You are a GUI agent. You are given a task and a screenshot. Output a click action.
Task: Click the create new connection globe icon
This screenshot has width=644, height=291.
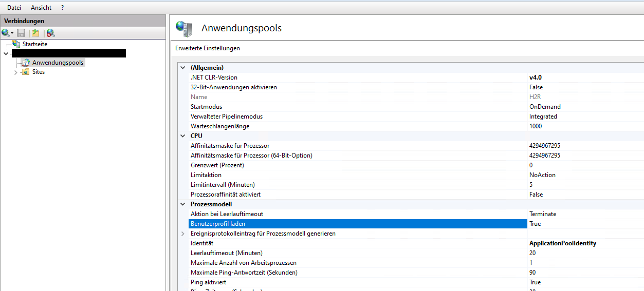point(6,33)
